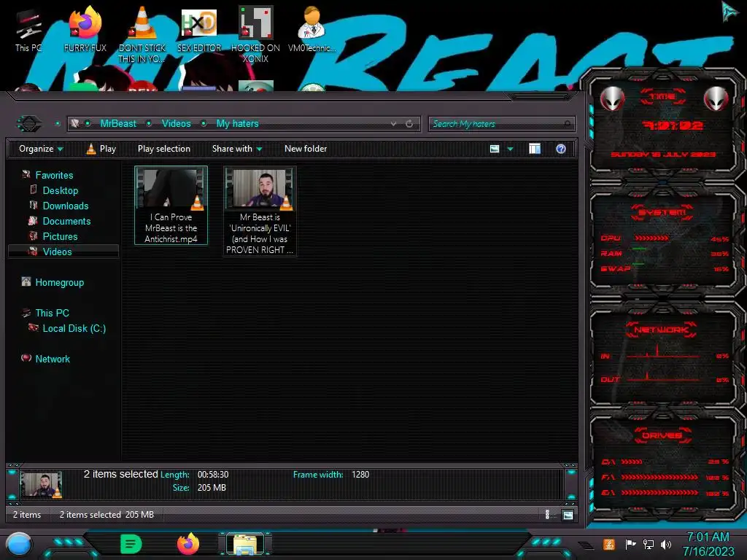Collapse the Favorites tree group

tap(47, 175)
